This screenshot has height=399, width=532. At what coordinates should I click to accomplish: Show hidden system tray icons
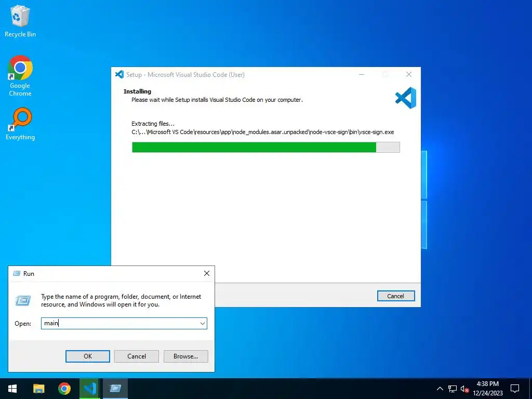[x=440, y=389]
